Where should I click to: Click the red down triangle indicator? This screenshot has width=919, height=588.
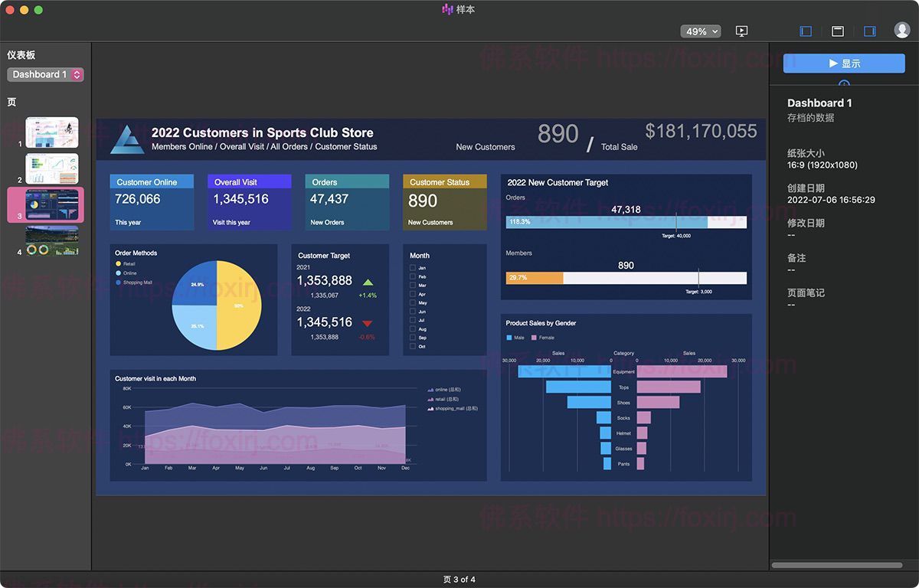pyautogui.click(x=368, y=324)
